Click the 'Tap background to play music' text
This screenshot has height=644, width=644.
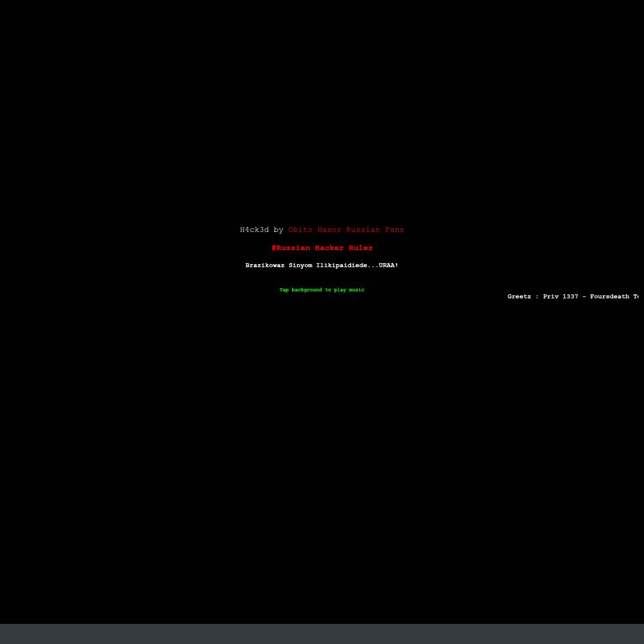tap(322, 290)
